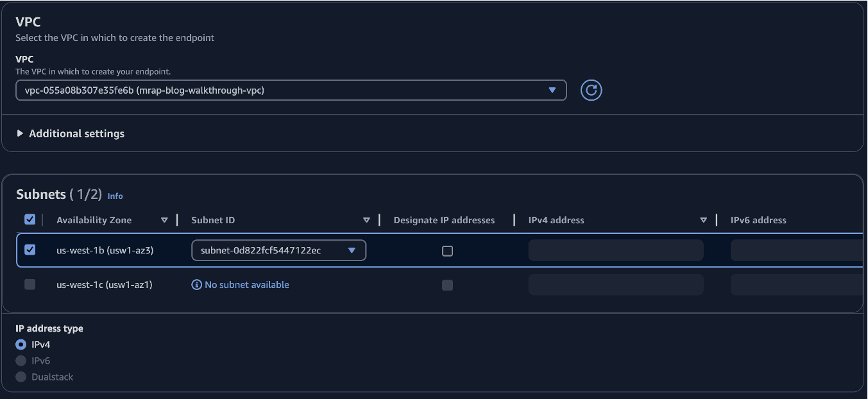This screenshot has width=868, height=399.
Task: Uncheck the select-all checkbox in the Subnets header
Action: coord(29,219)
